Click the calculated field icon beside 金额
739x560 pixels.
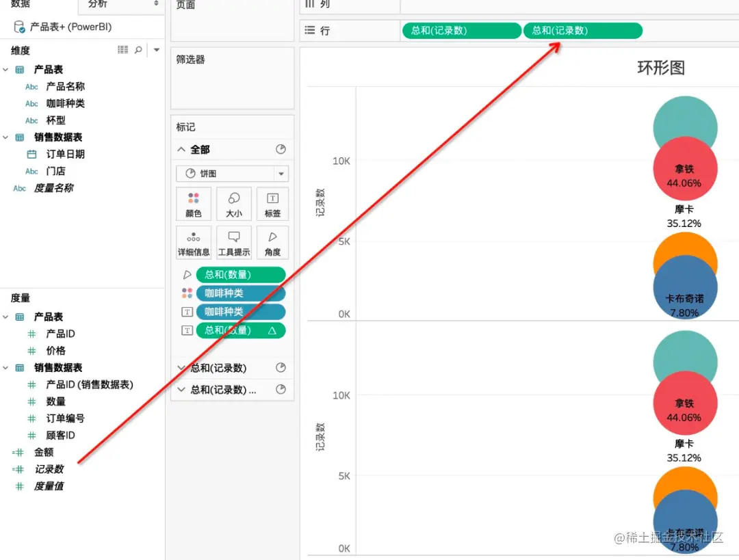(x=18, y=453)
